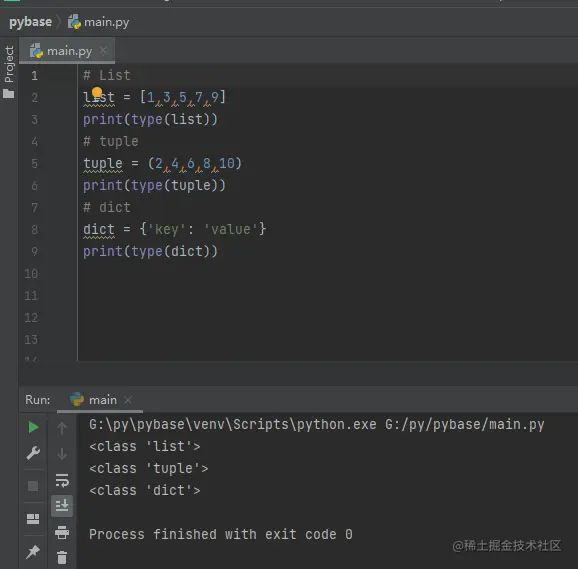Image resolution: width=578 pixels, height=569 pixels.
Task: Close the main run tab
Action: coord(128,399)
